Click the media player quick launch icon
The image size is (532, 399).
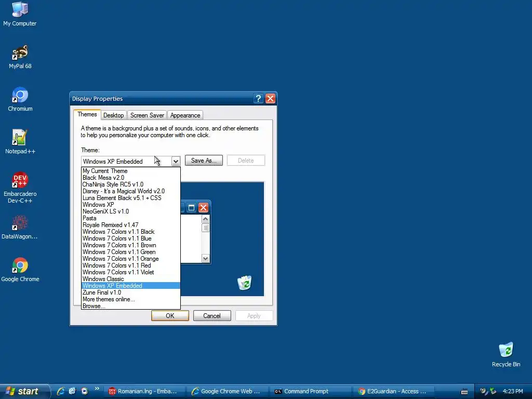[85, 391]
